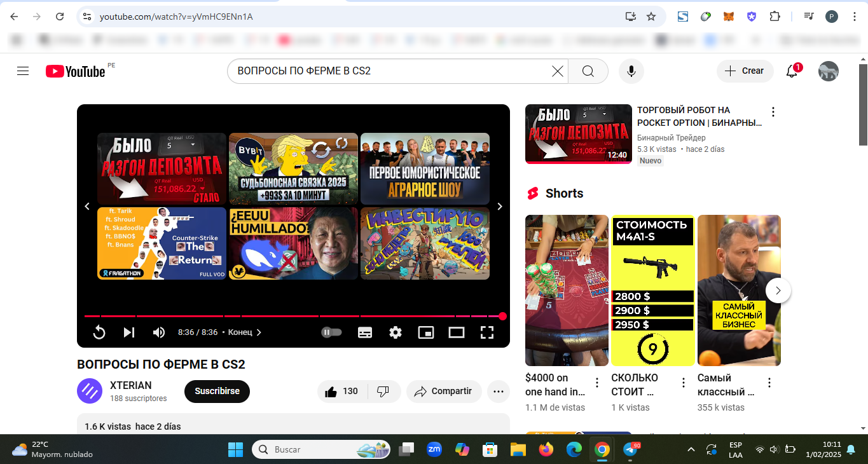
Task: Dislike the video
Action: 383,392
